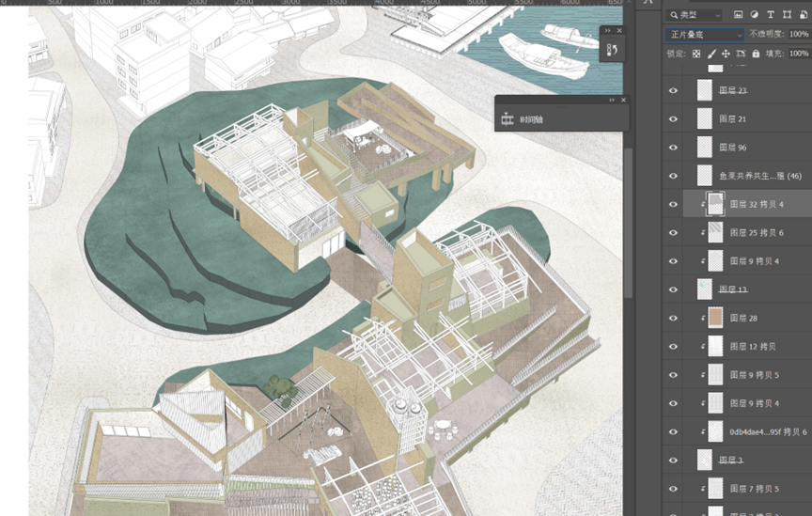This screenshot has height=516, width=812.
Task: Select thumbnail of 图层 96
Action: (705, 148)
